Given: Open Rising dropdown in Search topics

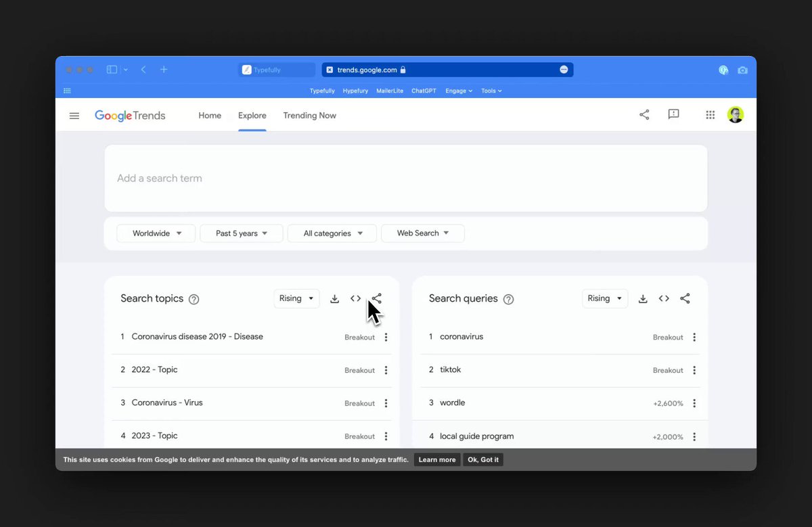Looking at the screenshot, I should click(x=297, y=298).
